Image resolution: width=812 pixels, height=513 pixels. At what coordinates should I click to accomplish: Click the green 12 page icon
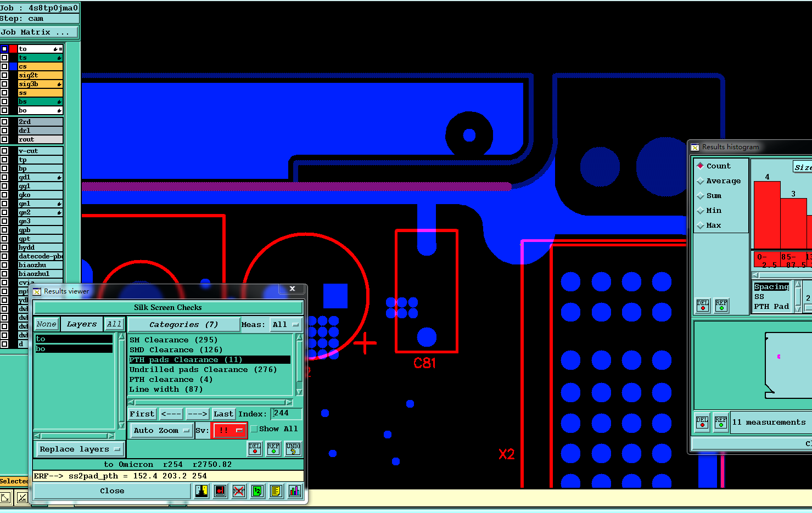click(257, 491)
